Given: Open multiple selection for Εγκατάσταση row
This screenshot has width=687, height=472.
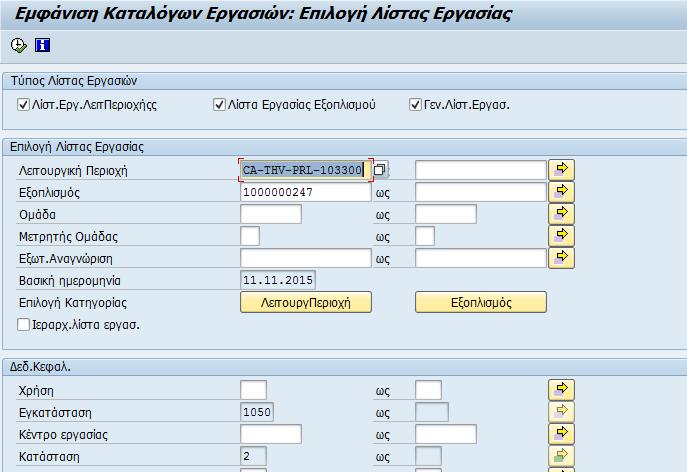Looking at the screenshot, I should coord(561,412).
